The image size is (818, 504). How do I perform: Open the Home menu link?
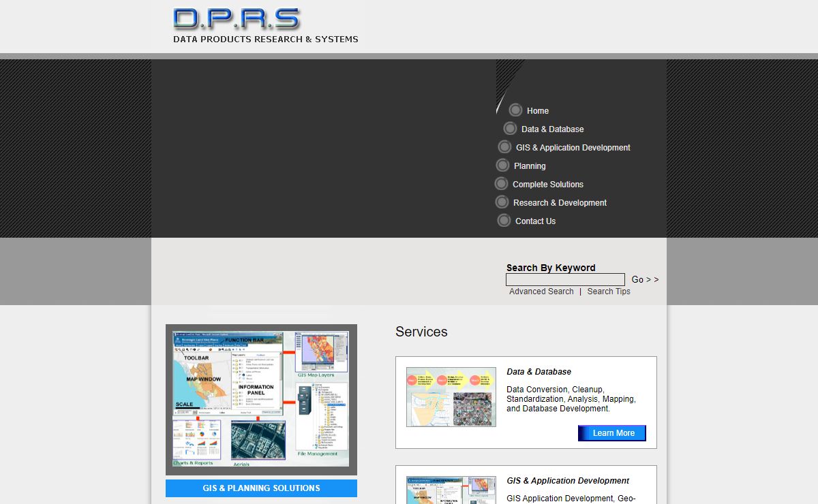537,111
